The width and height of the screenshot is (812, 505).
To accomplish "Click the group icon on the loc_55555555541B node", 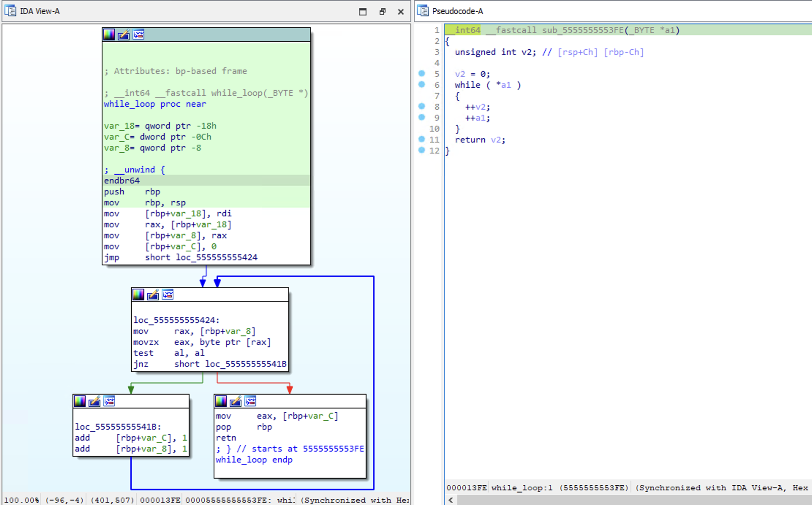I will pos(109,401).
